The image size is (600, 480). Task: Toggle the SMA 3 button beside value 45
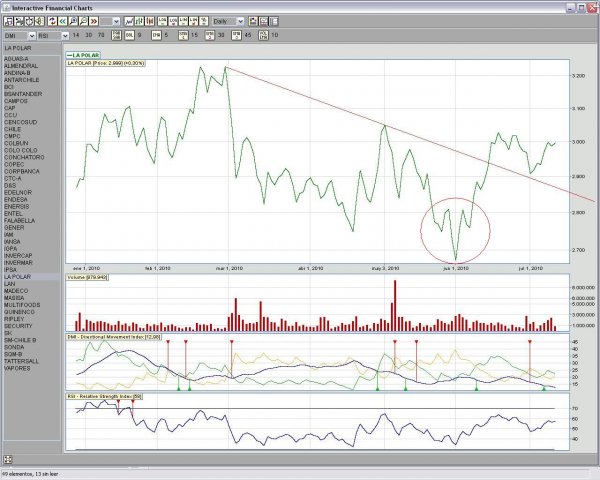pos(236,35)
